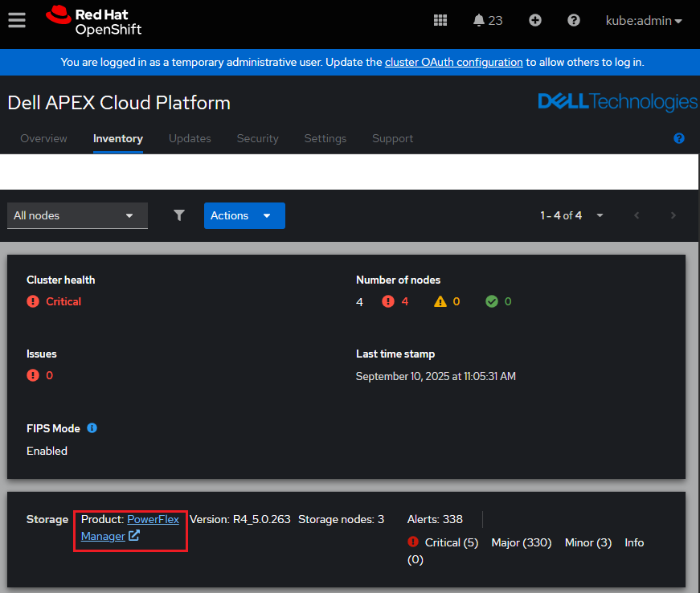Expand the All nodes dropdown
Image resolution: width=700 pixels, height=593 pixels.
coord(77,215)
